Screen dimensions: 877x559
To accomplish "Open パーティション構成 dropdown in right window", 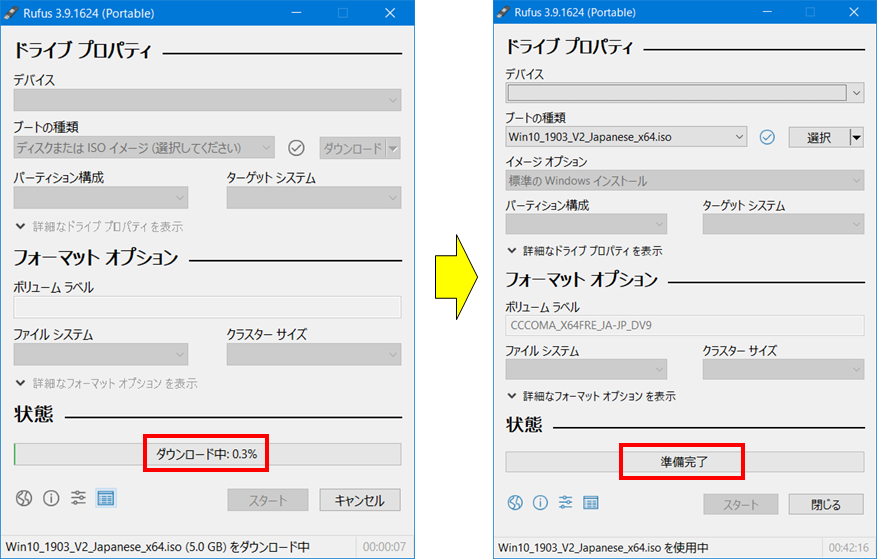I will (x=586, y=224).
